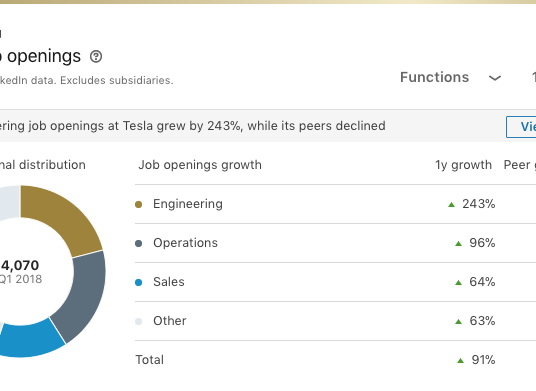Click the 1y growth column header

coord(463,165)
